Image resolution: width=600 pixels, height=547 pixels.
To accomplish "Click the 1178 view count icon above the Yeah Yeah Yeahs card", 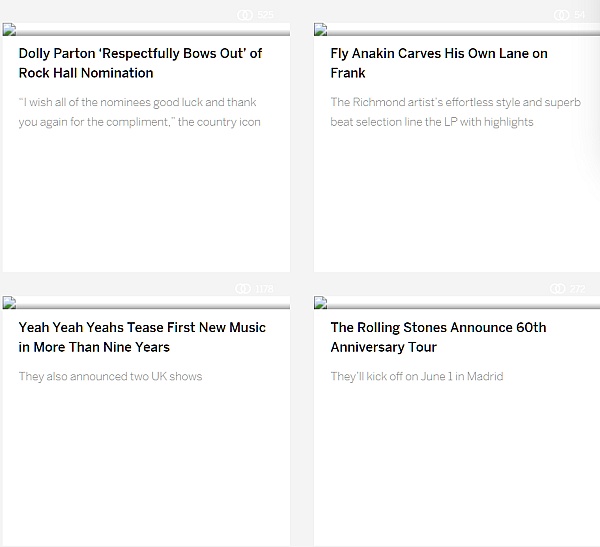I will pyautogui.click(x=243, y=288).
